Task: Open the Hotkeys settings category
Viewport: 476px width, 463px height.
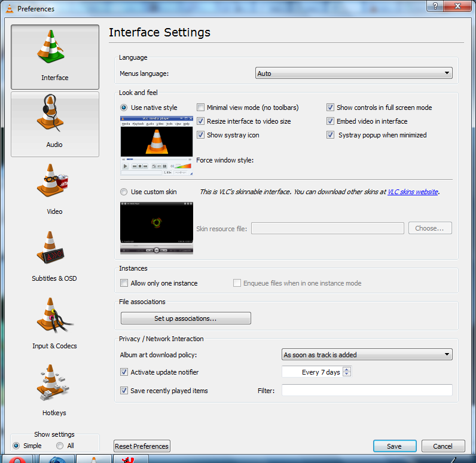Action: pos(55,391)
